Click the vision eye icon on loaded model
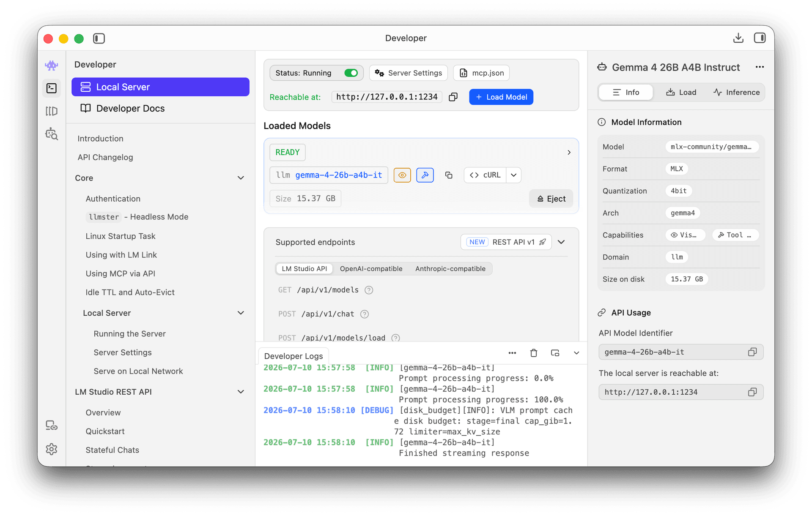The image size is (812, 516). click(x=402, y=175)
